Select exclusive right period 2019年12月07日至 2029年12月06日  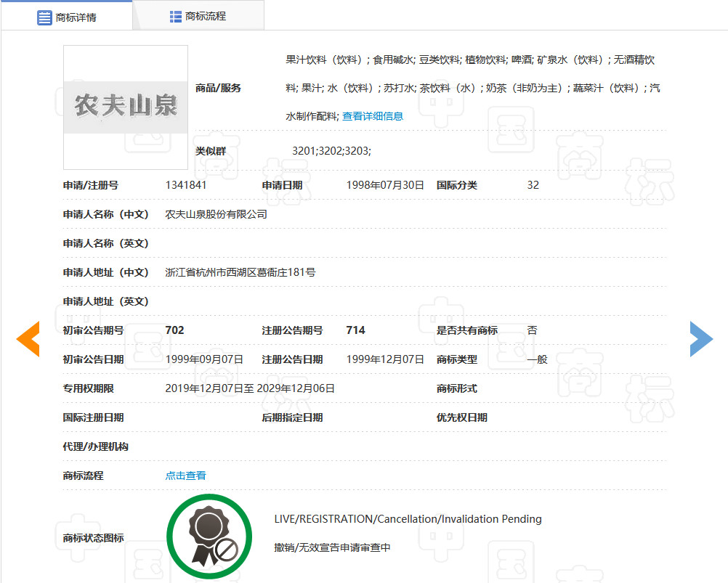[x=250, y=388]
